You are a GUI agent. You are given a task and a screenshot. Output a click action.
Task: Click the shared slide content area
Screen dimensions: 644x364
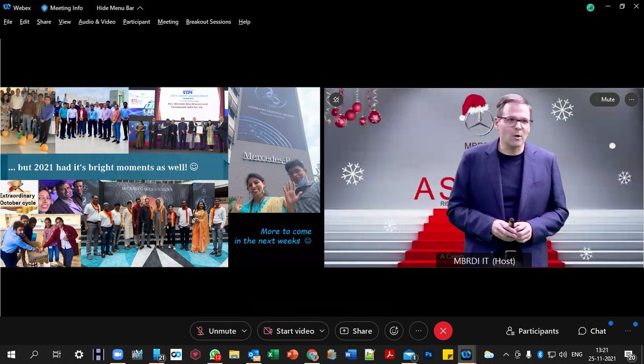160,177
